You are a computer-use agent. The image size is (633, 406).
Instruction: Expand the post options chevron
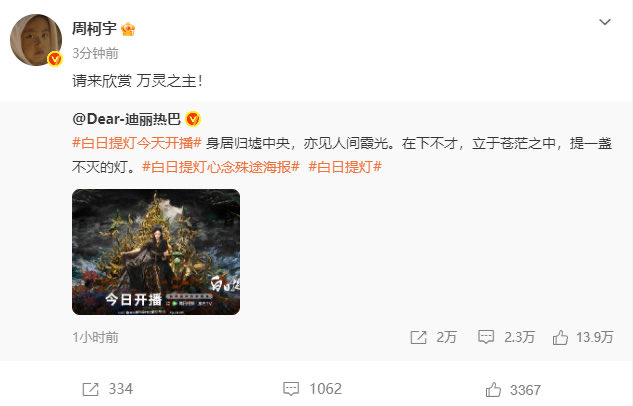[604, 22]
